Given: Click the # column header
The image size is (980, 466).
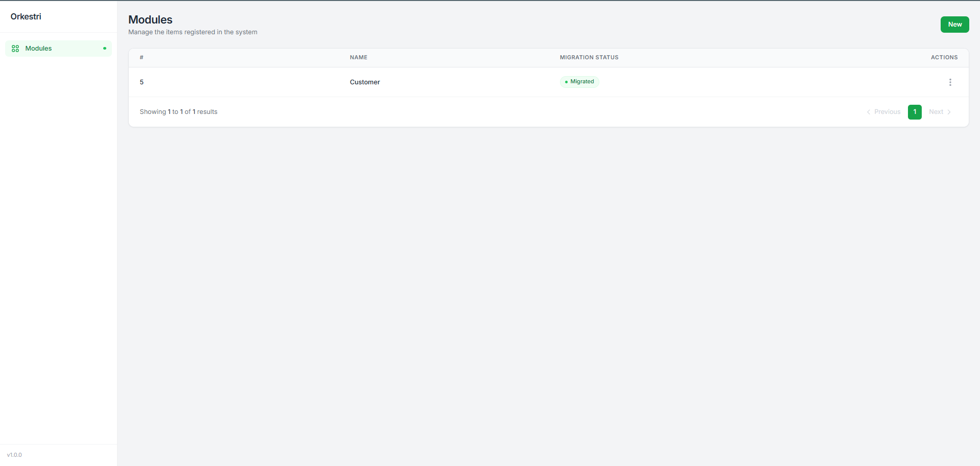Looking at the screenshot, I should pyautogui.click(x=141, y=57).
